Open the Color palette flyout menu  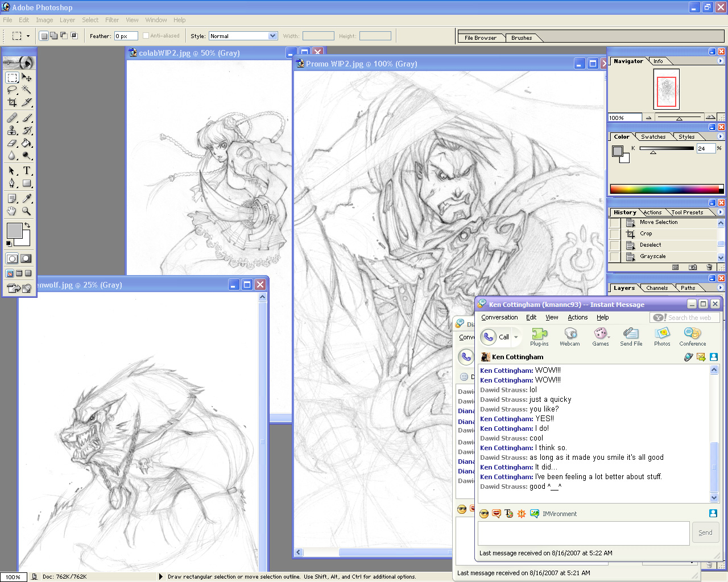[x=721, y=136]
